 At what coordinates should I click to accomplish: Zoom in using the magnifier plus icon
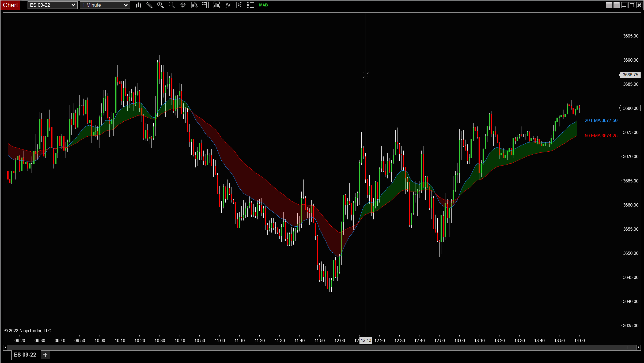click(x=161, y=5)
